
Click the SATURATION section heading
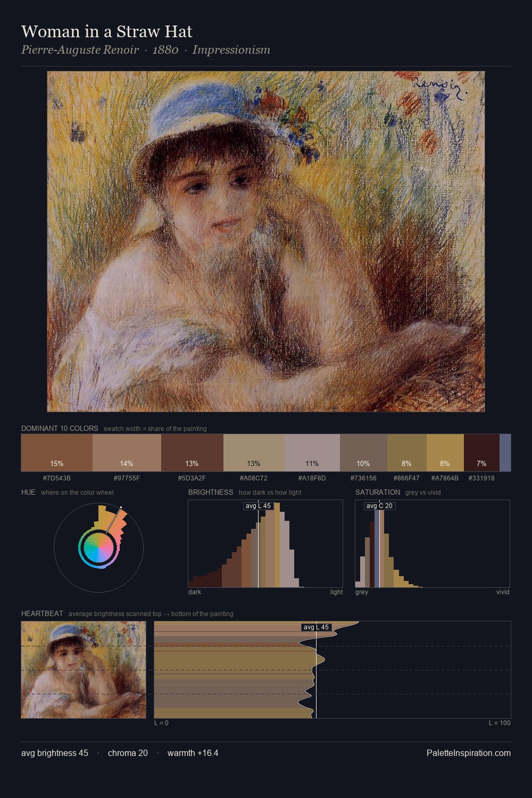(x=378, y=492)
